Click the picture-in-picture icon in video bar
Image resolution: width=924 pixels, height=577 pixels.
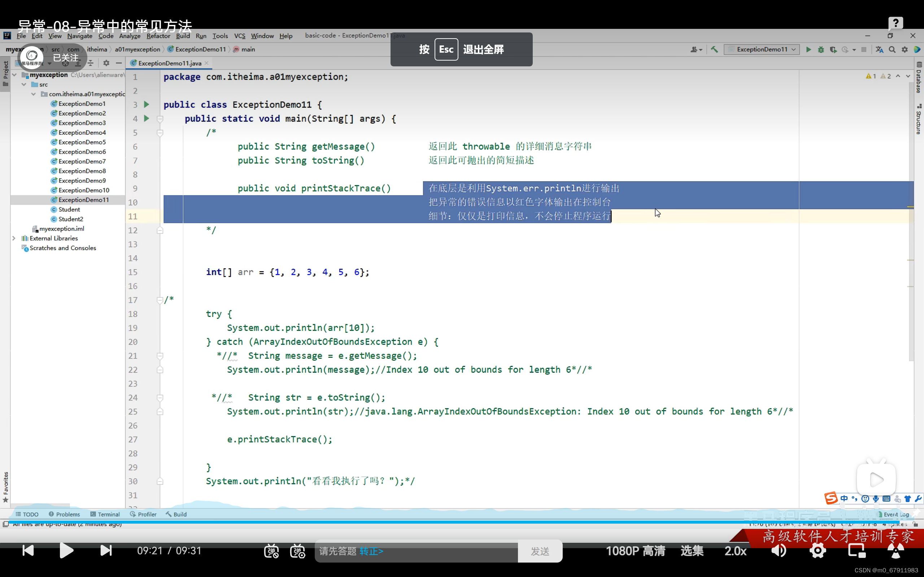pyautogui.click(x=857, y=551)
